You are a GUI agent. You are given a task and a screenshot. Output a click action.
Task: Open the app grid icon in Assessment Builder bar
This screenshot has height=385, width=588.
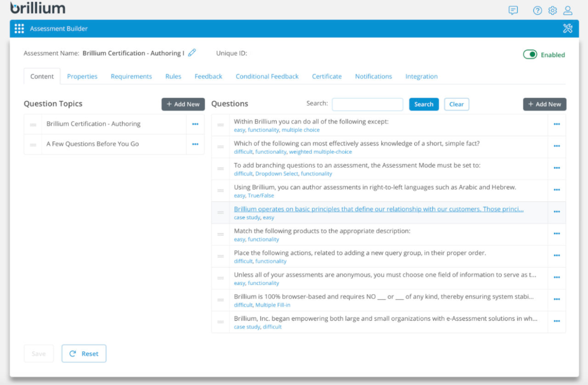(19, 28)
